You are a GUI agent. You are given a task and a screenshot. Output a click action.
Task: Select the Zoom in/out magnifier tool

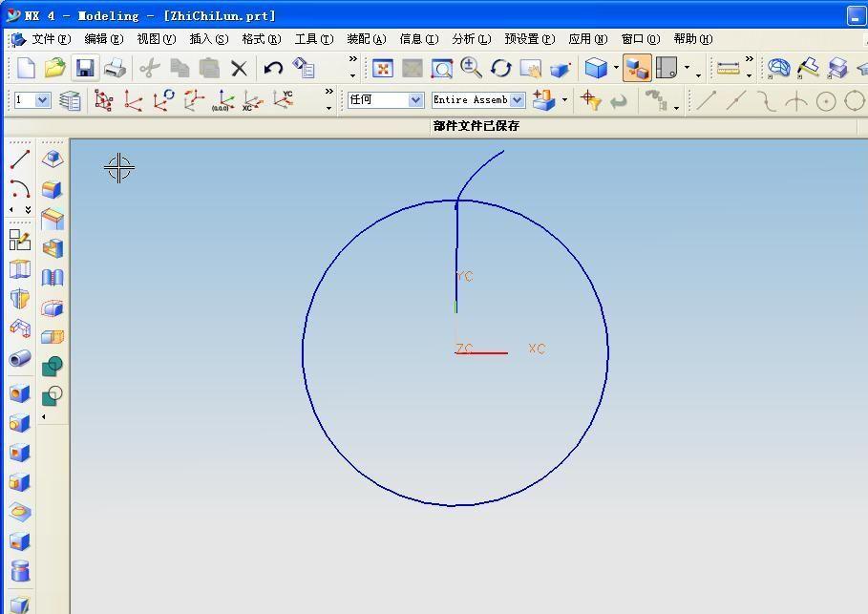point(471,68)
